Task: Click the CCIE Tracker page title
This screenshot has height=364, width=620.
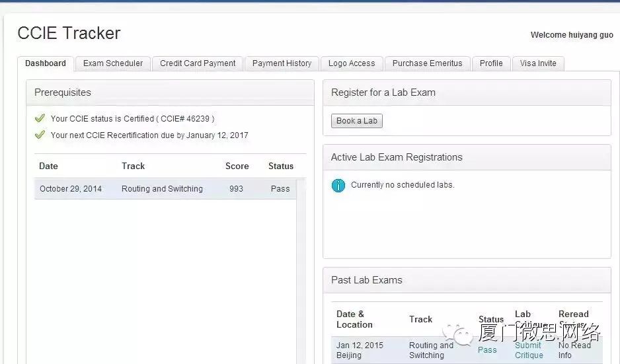Action: pos(69,33)
